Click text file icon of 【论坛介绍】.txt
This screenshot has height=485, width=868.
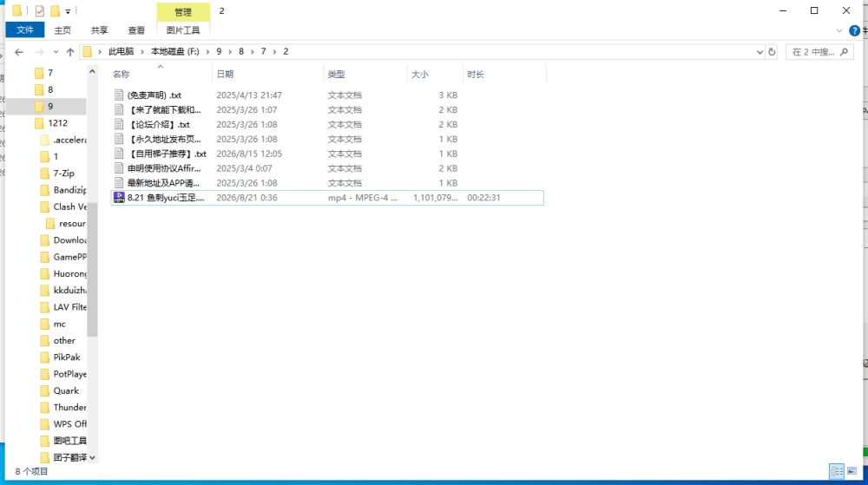point(119,124)
